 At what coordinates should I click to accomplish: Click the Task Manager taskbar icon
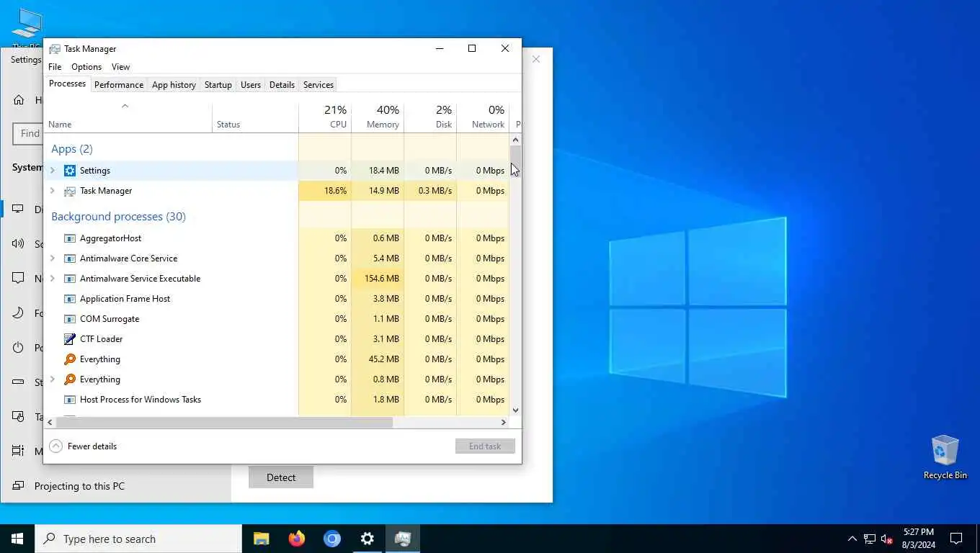coord(402,539)
